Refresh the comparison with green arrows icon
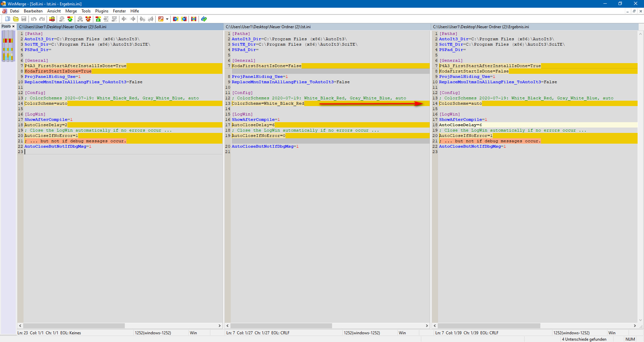The height and width of the screenshot is (342, 644). [204, 19]
